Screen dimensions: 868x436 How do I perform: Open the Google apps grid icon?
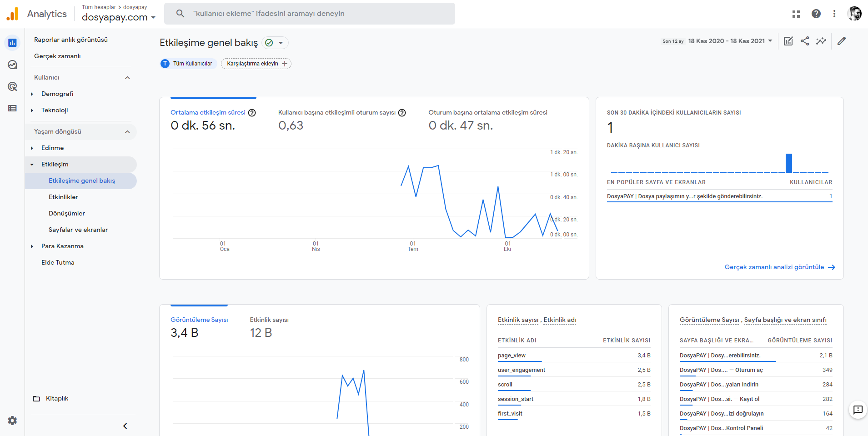[x=796, y=14]
